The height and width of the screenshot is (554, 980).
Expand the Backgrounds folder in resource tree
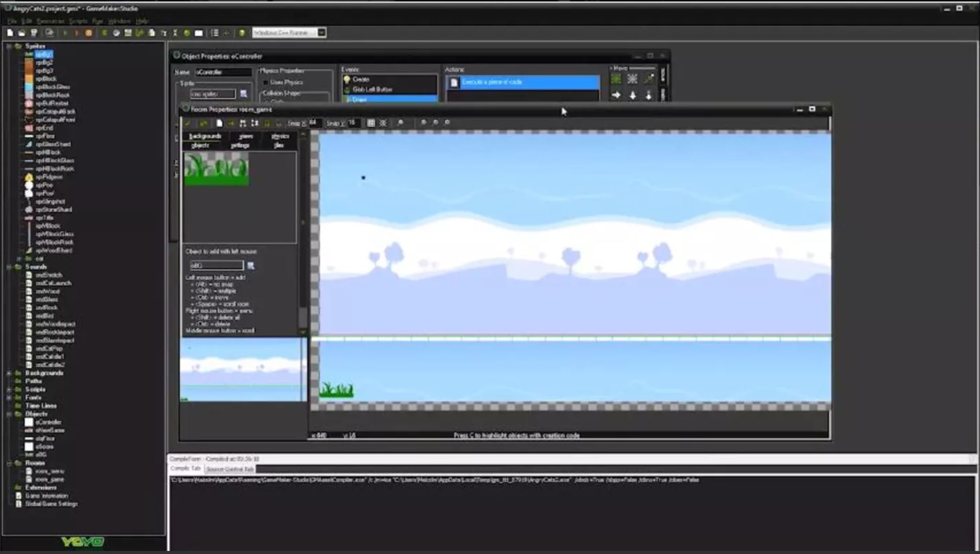(9, 373)
